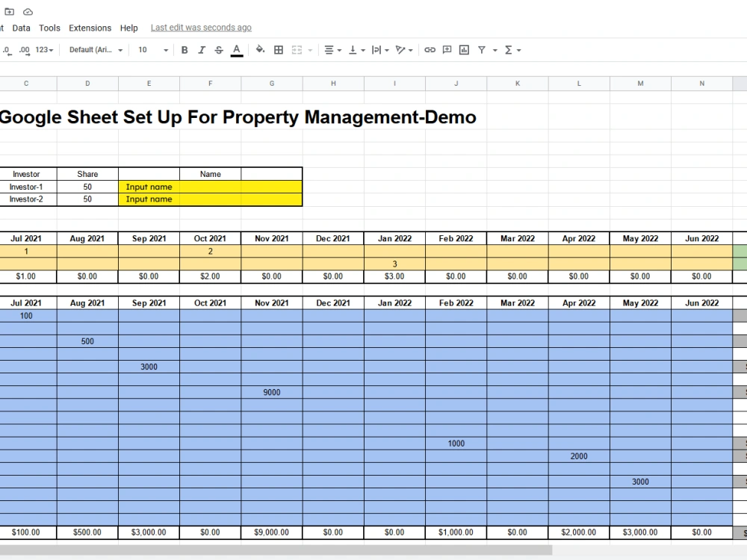Open horizontal align options

tap(332, 50)
